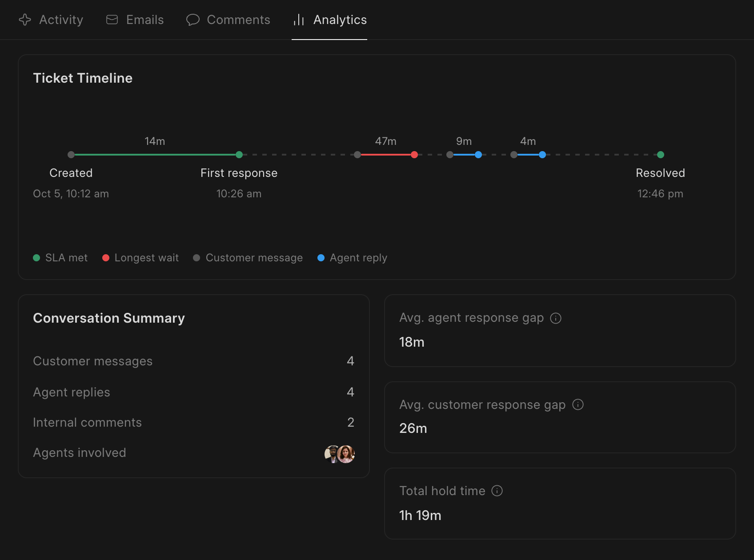
Task: Click the male agent avatar
Action: point(331,454)
